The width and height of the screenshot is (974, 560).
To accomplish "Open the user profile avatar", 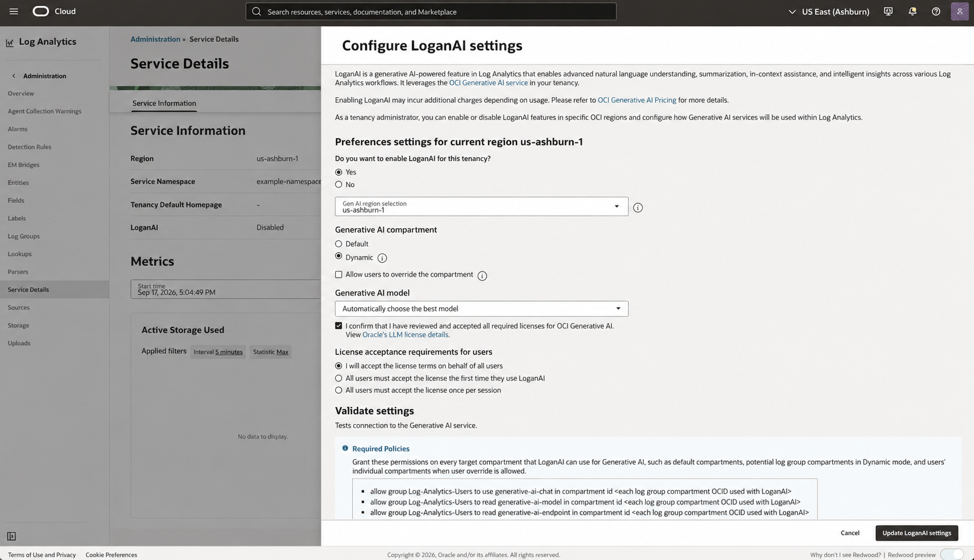I will tap(959, 11).
